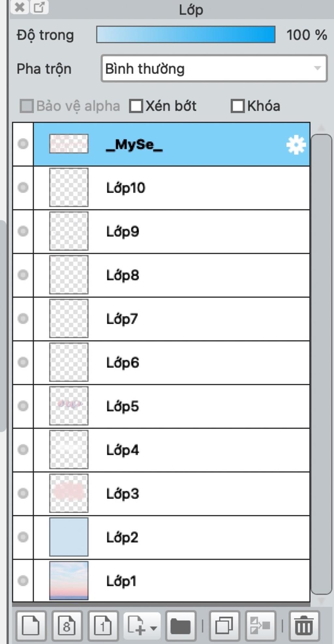Duplicate the selected layer

(x=224, y=625)
